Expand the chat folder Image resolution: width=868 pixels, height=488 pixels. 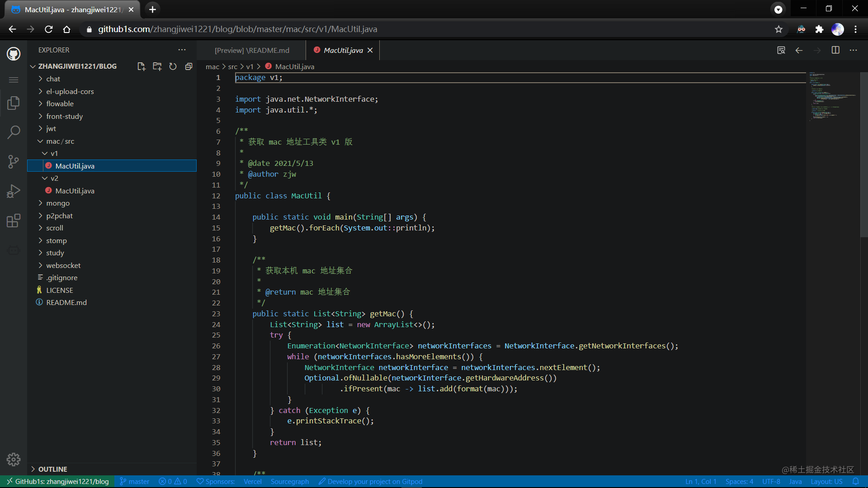pos(112,79)
